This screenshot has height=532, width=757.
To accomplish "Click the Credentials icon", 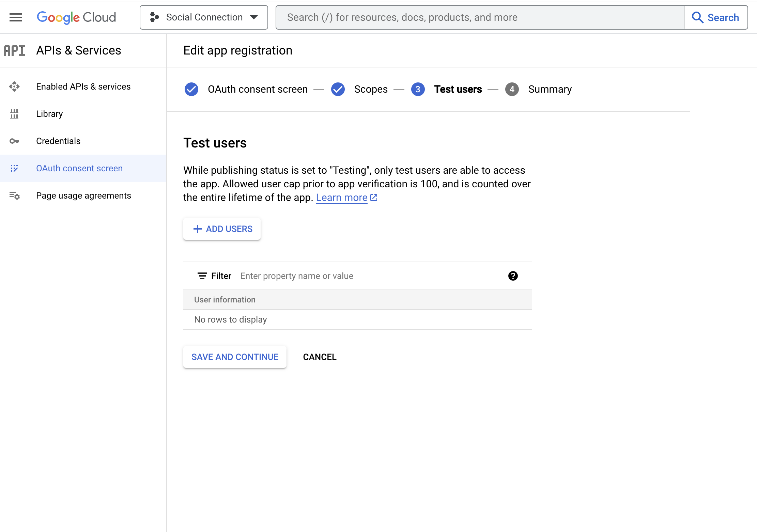I will click(x=15, y=141).
